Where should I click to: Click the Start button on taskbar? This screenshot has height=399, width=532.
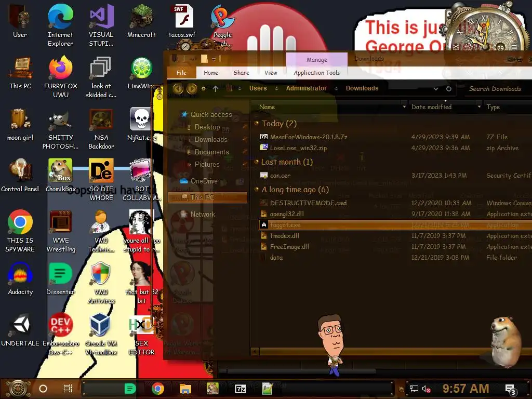(x=18, y=389)
